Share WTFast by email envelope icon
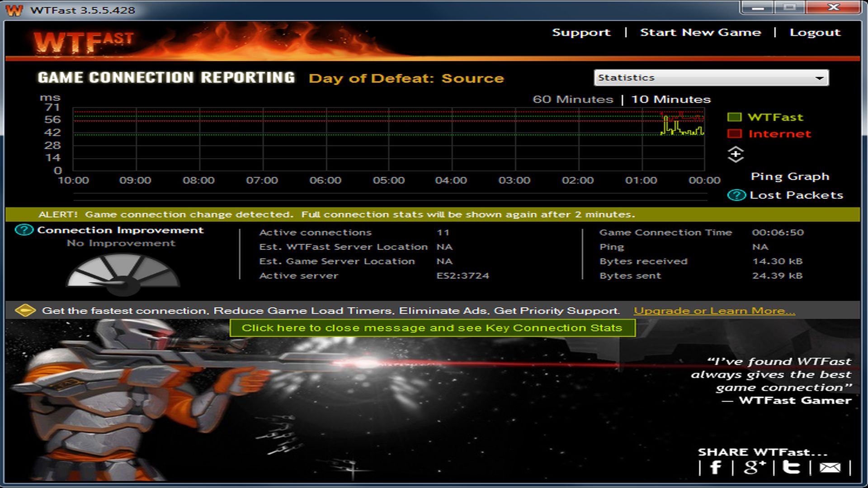The image size is (868, 488). (x=830, y=468)
